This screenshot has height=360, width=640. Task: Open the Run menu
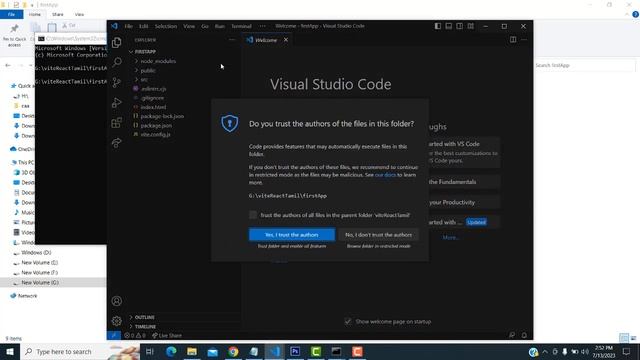point(220,26)
